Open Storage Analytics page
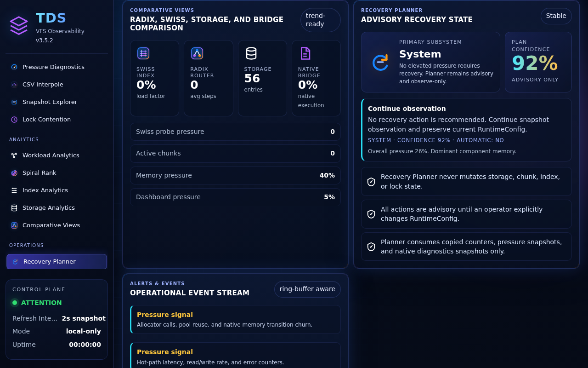The height and width of the screenshot is (368, 588). click(x=57, y=208)
